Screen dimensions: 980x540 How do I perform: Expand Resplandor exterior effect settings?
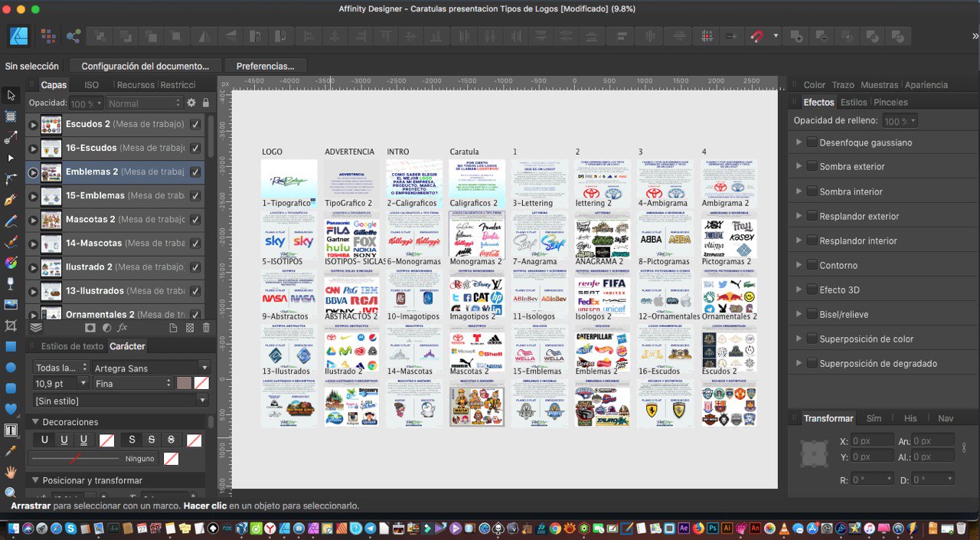coord(799,216)
